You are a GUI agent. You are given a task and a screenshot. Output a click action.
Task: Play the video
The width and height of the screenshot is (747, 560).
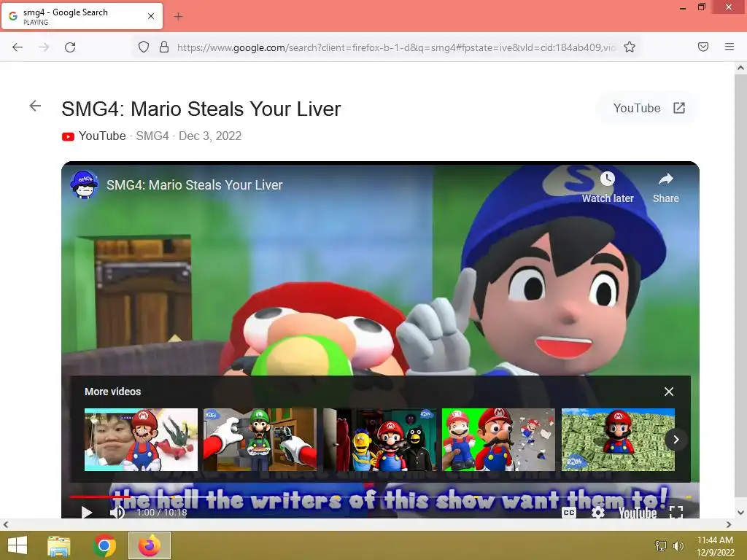coord(86,513)
